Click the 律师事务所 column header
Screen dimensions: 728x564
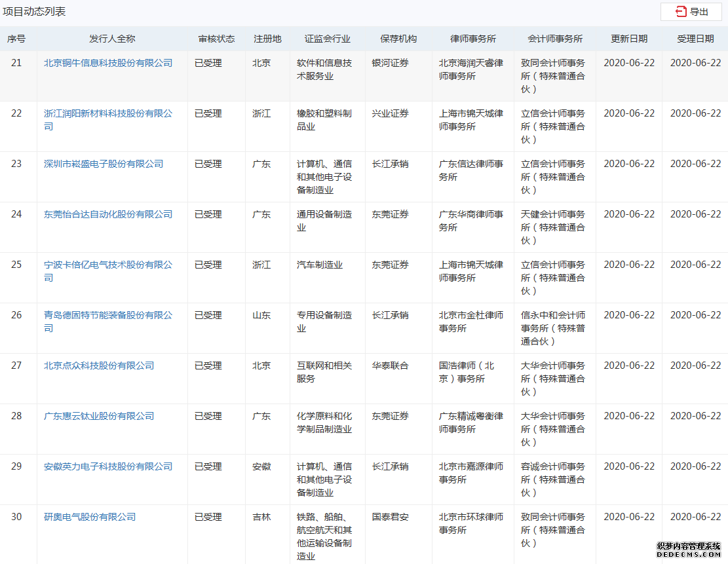(x=473, y=39)
